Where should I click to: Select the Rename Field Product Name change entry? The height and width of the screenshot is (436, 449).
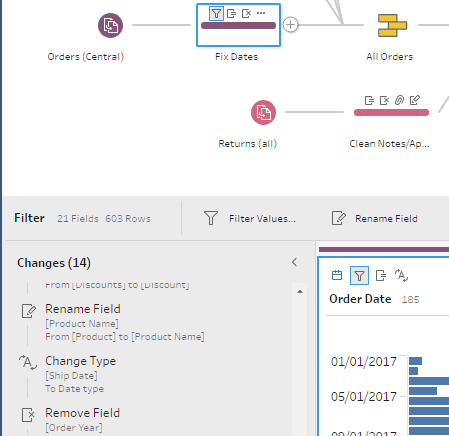(x=113, y=322)
